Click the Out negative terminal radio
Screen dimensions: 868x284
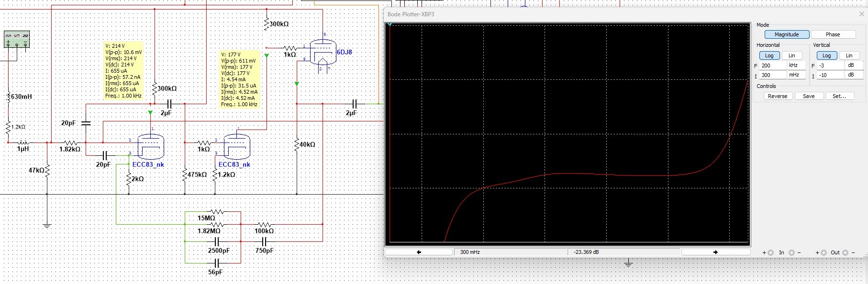point(846,253)
